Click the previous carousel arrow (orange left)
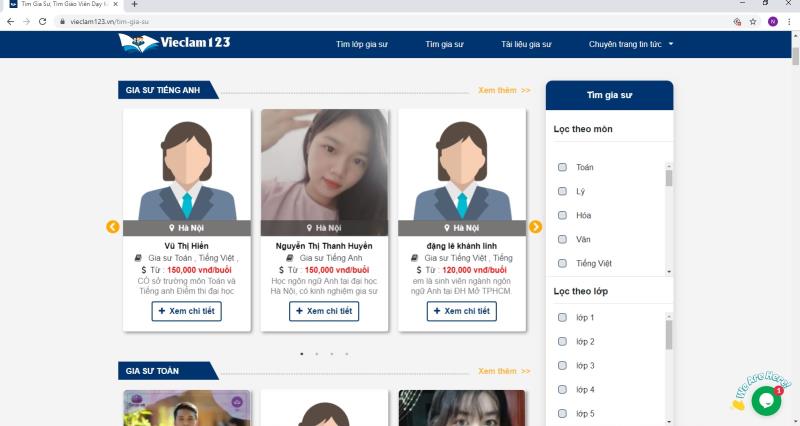This screenshot has width=800, height=426. coord(113,227)
